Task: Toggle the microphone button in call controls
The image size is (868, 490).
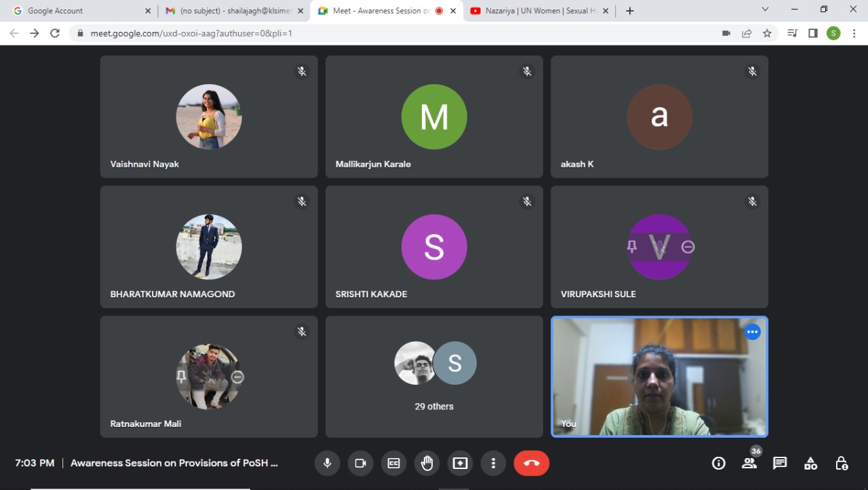Action: point(327,463)
